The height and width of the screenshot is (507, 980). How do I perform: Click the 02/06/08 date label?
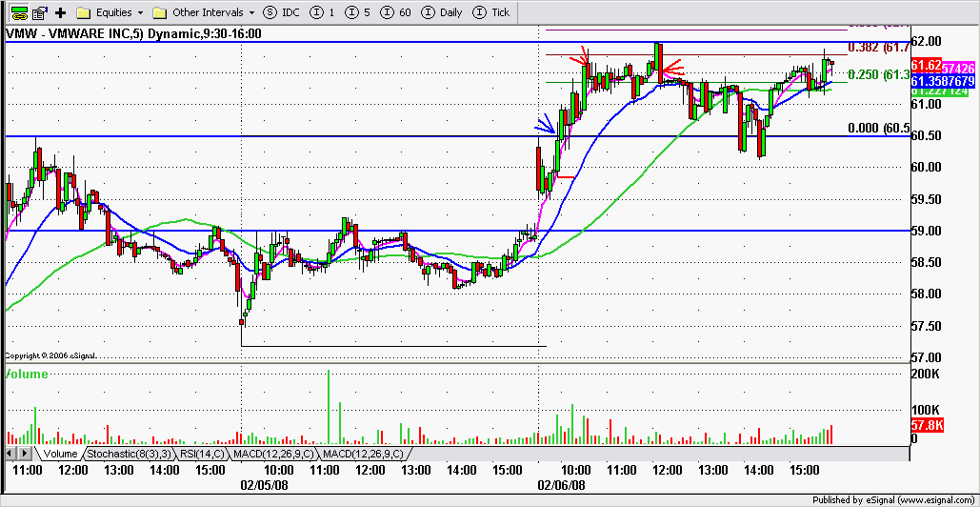[x=562, y=484]
